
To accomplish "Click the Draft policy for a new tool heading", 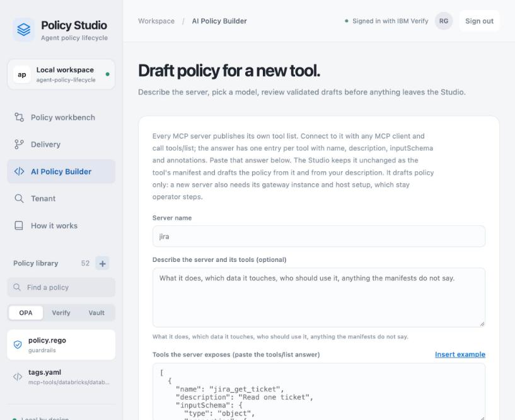I will click(229, 71).
